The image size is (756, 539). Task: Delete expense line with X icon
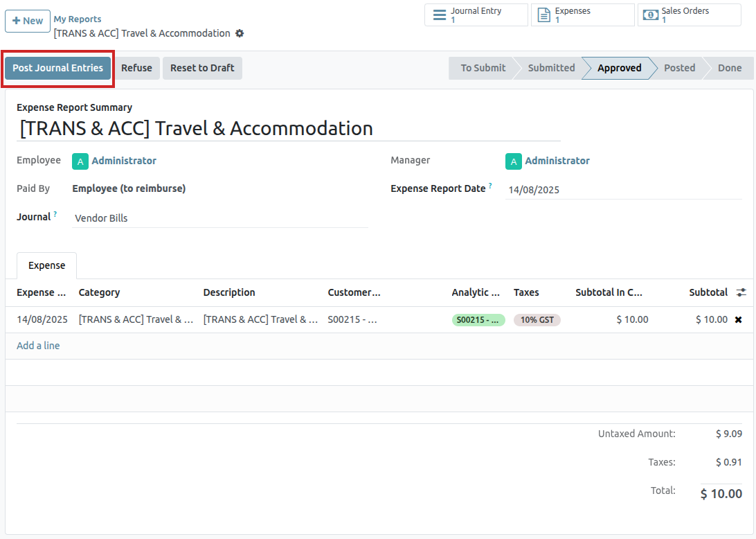coord(738,319)
